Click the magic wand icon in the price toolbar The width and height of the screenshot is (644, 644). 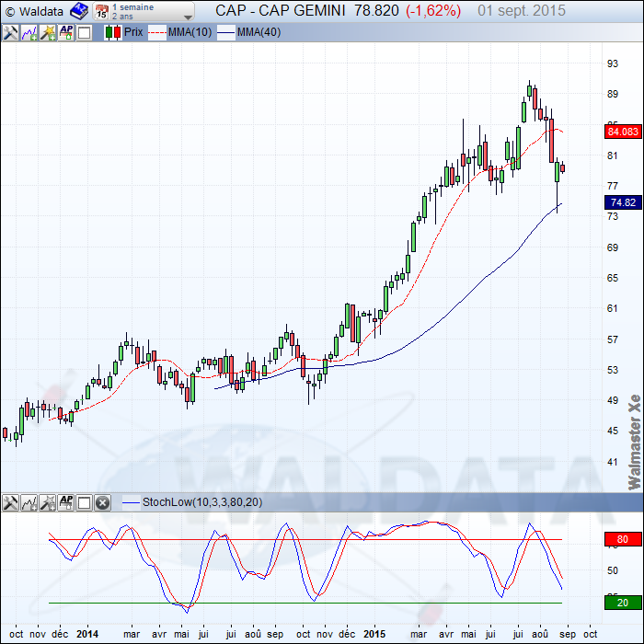click(x=48, y=32)
